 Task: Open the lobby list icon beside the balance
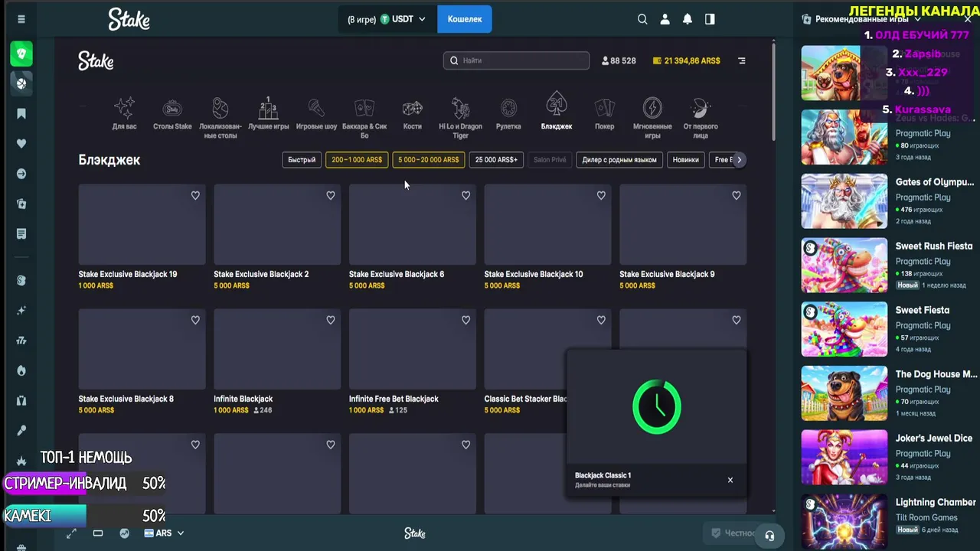(x=741, y=60)
